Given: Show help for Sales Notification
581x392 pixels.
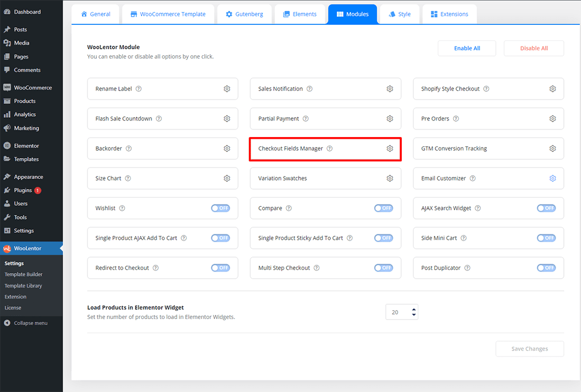Looking at the screenshot, I should coord(309,89).
